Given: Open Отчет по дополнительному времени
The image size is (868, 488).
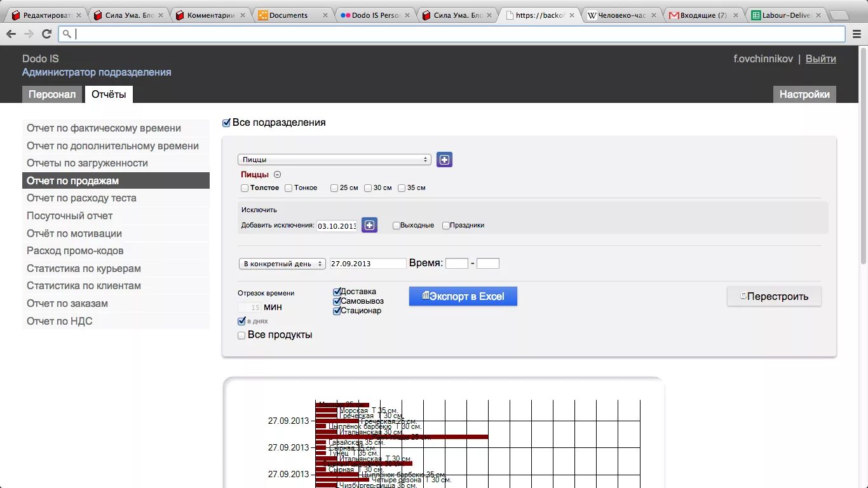Looking at the screenshot, I should [116, 146].
